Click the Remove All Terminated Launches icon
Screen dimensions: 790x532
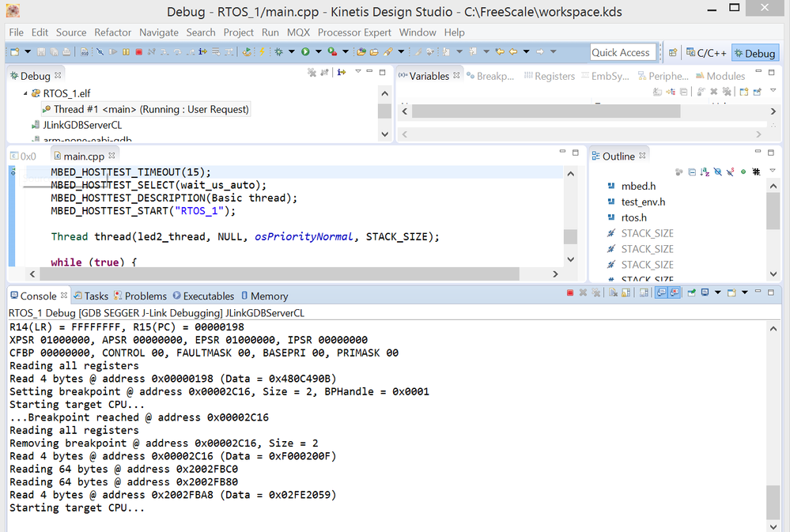596,293
